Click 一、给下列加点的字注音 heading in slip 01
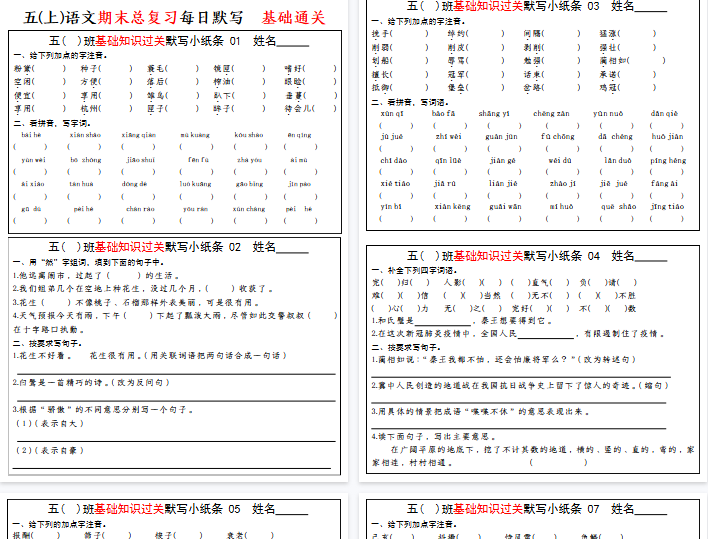708x539 pixels. coord(61,56)
